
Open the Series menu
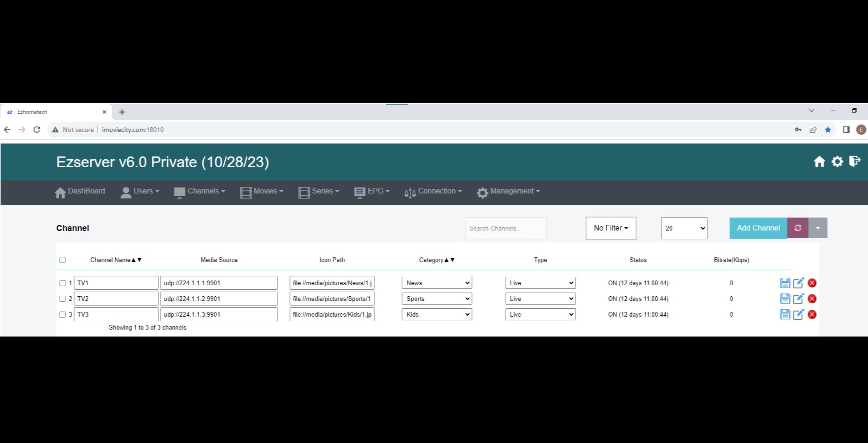[319, 192]
